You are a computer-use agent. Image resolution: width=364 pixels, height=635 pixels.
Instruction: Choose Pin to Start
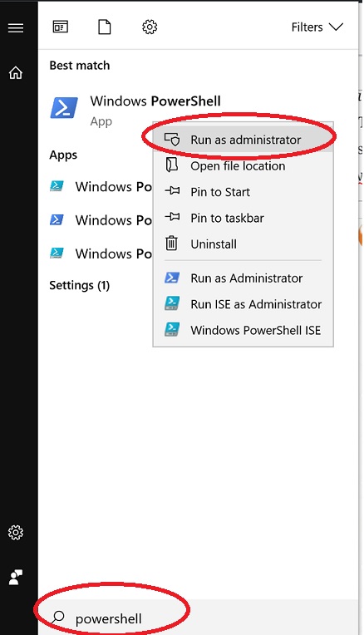(x=243, y=192)
